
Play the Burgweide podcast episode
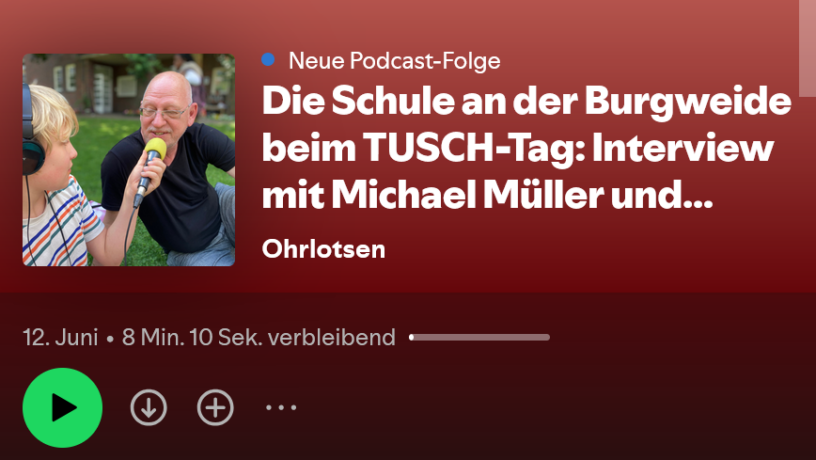[x=62, y=407]
